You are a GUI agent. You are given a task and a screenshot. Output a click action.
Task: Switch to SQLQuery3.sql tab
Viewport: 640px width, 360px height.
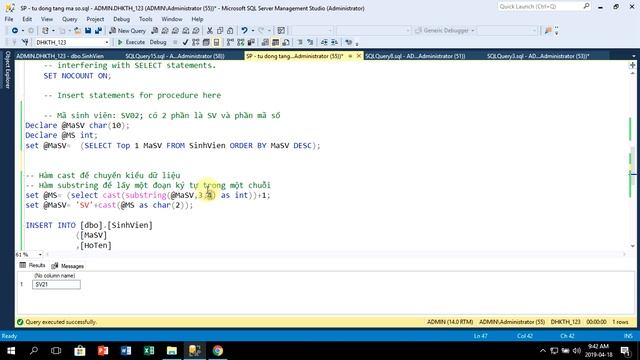click(x=538, y=56)
